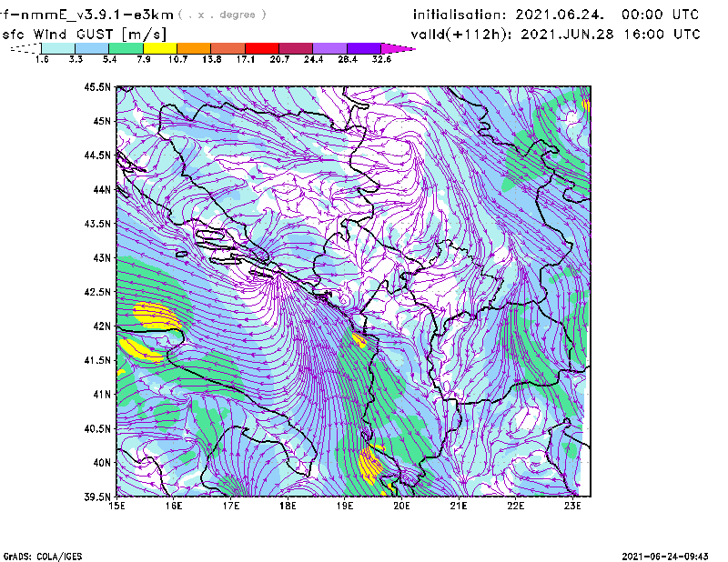Click the legend value 3.3
The image size is (728, 562).
76,59
